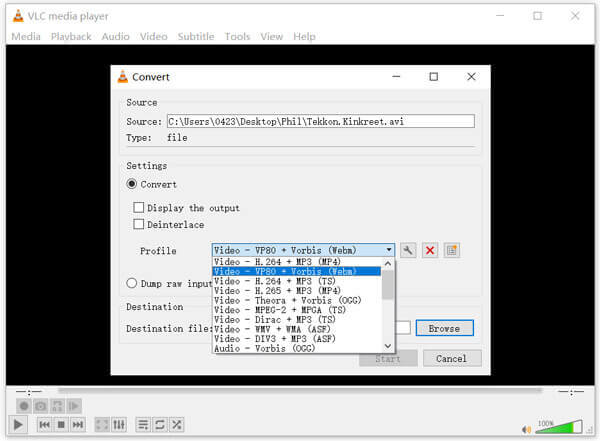Choose Video - VP80 + Vorbis (Webm) highlighted option
Image resolution: width=600 pixels, height=441 pixels.
click(297, 271)
